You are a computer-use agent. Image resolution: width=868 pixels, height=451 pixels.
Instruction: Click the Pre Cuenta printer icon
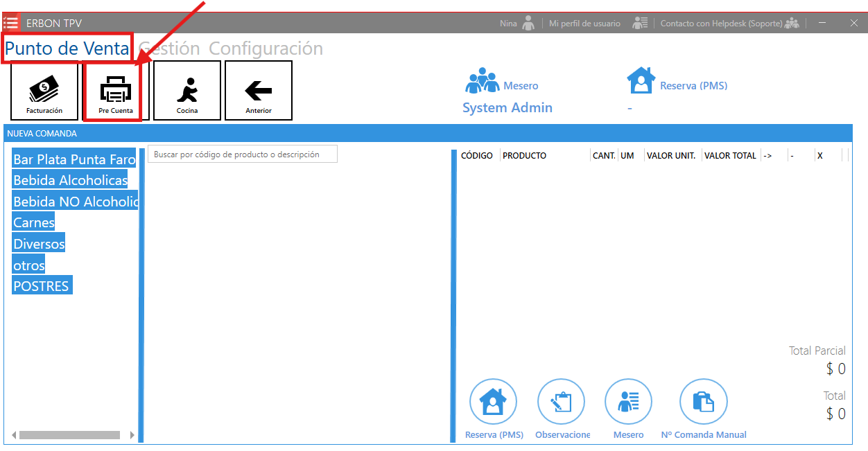[115, 91]
